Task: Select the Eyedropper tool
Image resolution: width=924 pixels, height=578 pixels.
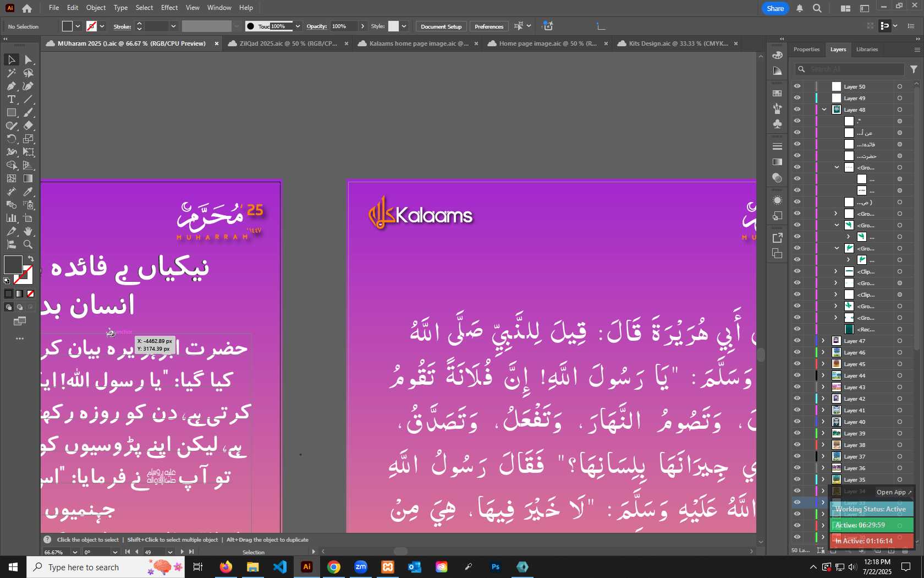Action: point(29,192)
